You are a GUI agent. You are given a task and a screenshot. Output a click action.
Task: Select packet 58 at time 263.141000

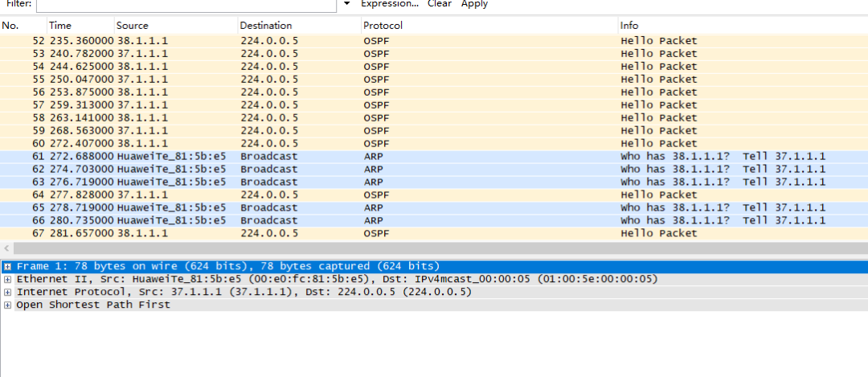pyautogui.click(x=434, y=118)
